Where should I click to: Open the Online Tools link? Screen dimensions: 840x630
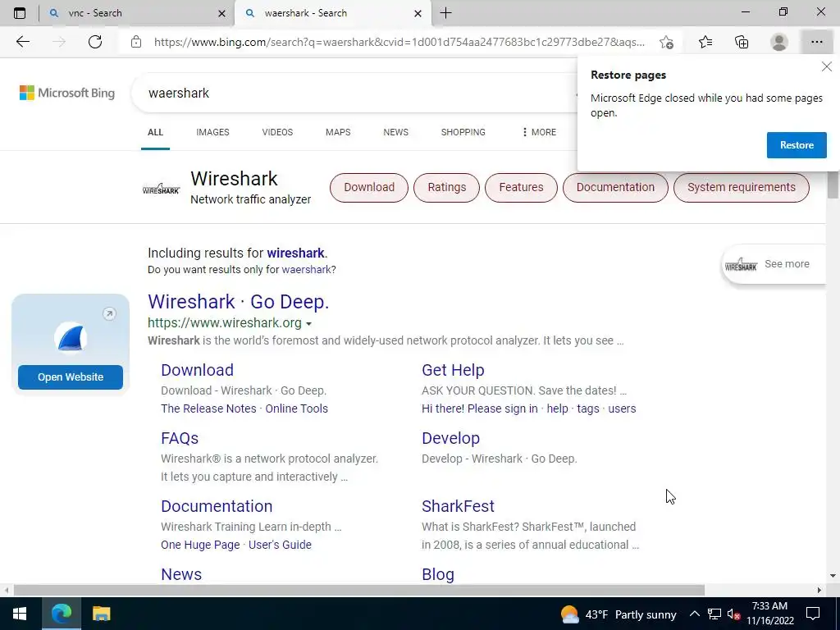click(x=296, y=409)
